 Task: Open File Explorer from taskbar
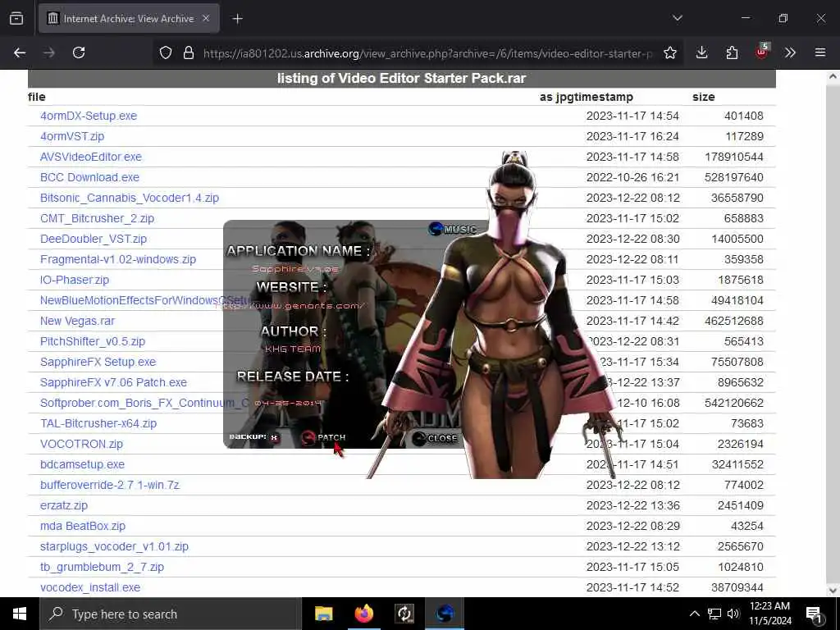point(323,614)
